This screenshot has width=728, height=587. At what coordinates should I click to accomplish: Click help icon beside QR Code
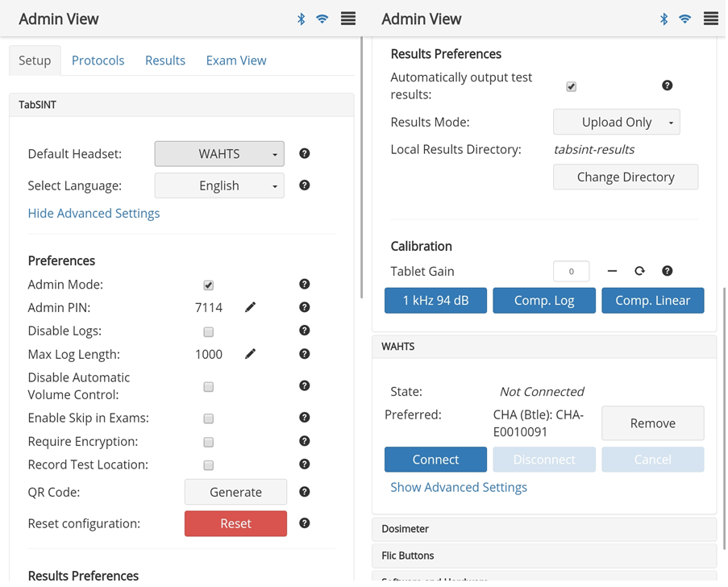coord(304,492)
